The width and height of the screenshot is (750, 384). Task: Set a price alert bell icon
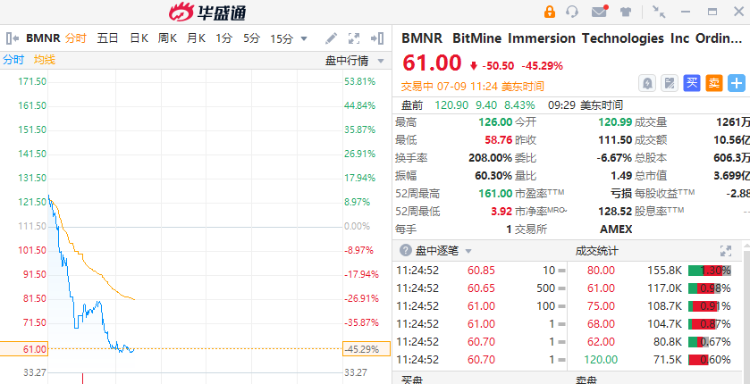coord(648,83)
